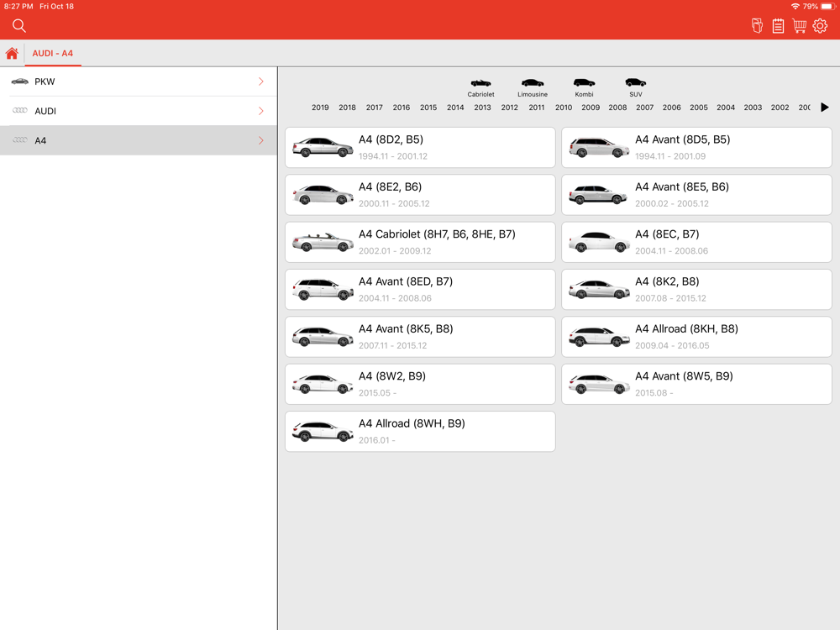Tap the home icon in breadcrumb bar
840x630 pixels.
pos(12,54)
